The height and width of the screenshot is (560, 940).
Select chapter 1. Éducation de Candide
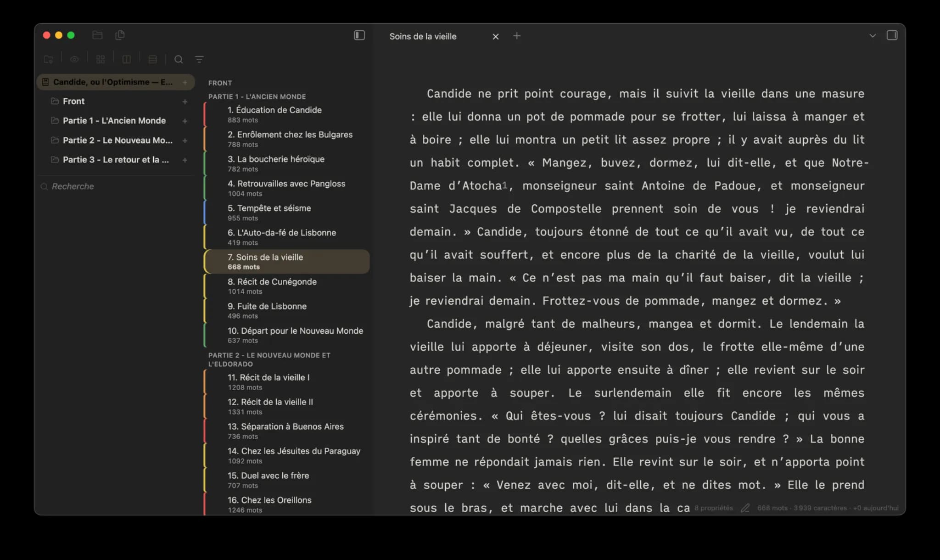[x=287, y=114]
